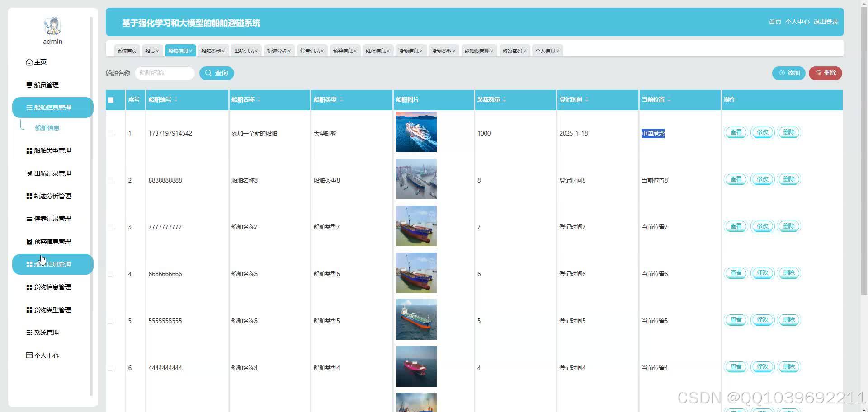Expand the 停靠记录管理 sidebar menu
Screen dimensions: 868x412
pos(53,219)
